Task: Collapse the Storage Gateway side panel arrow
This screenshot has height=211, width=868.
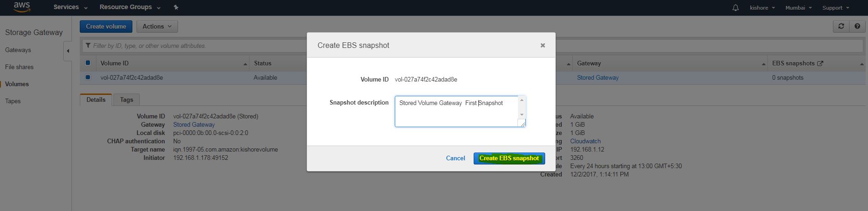Action: (68, 51)
